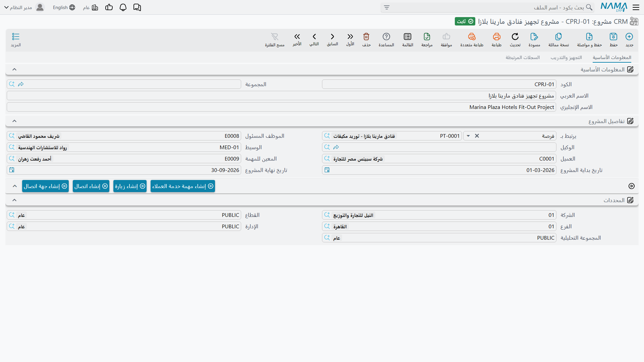Switch to Setup and Training (التجهيز والتدريب) tab
644x362 pixels.
coord(566,58)
